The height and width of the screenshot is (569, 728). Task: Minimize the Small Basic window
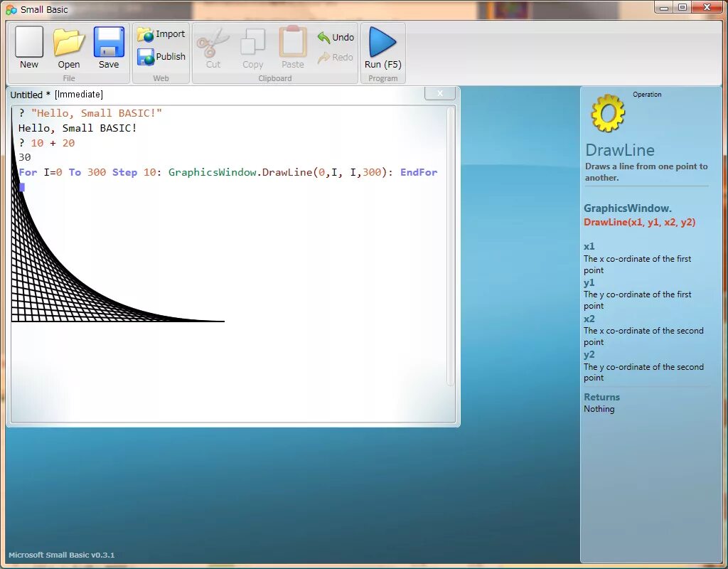click(x=664, y=7)
